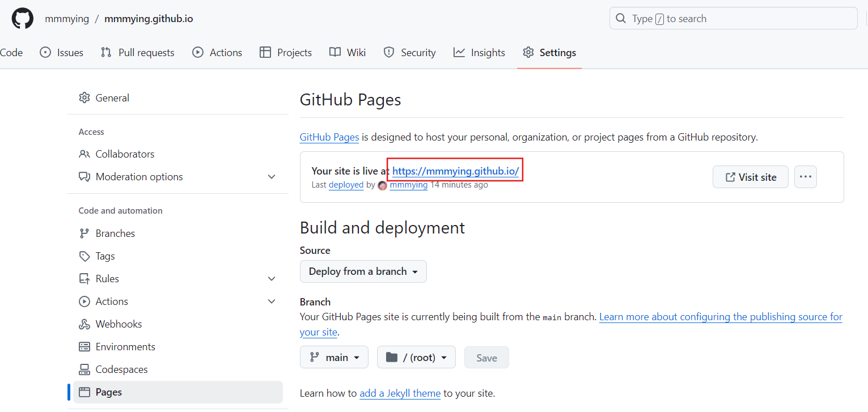Open Collaborators in sidebar

[178, 154]
